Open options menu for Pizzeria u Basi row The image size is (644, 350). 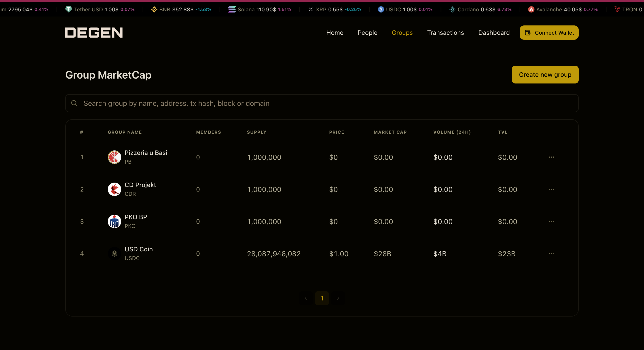[x=551, y=157]
